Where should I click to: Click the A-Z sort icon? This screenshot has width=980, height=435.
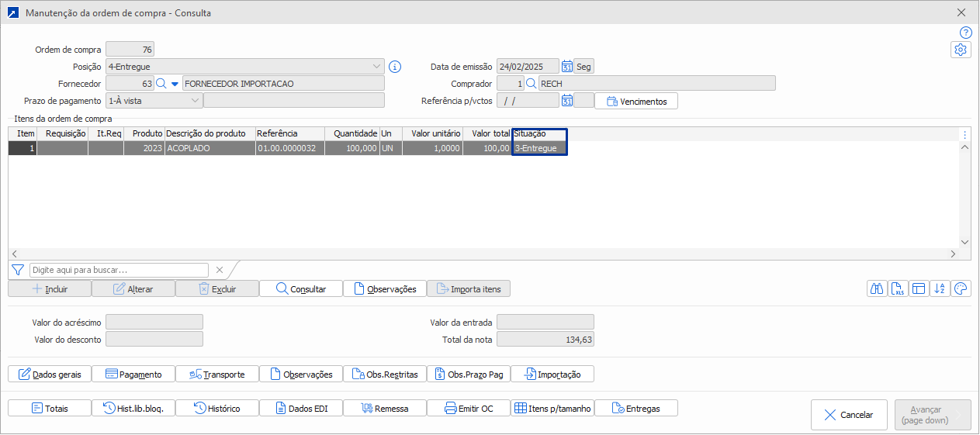click(x=940, y=288)
